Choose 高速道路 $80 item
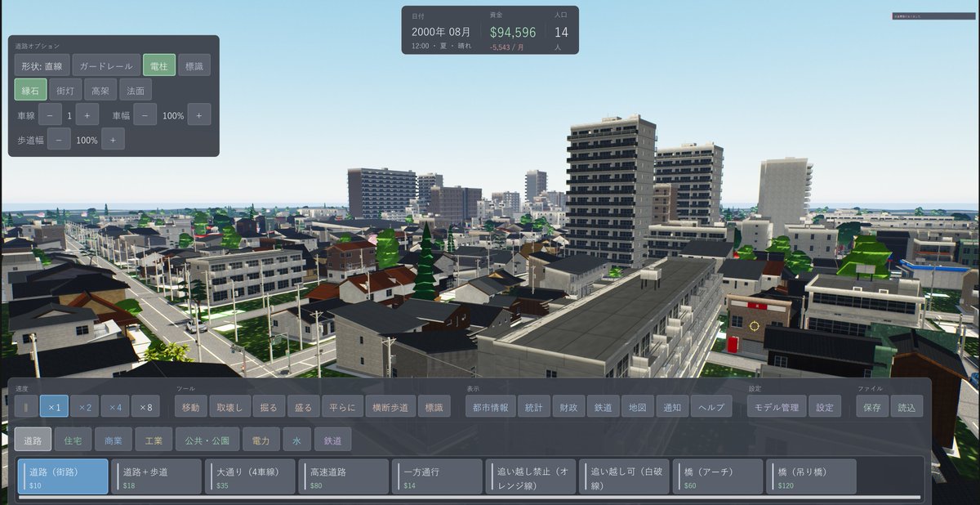 pos(344,476)
